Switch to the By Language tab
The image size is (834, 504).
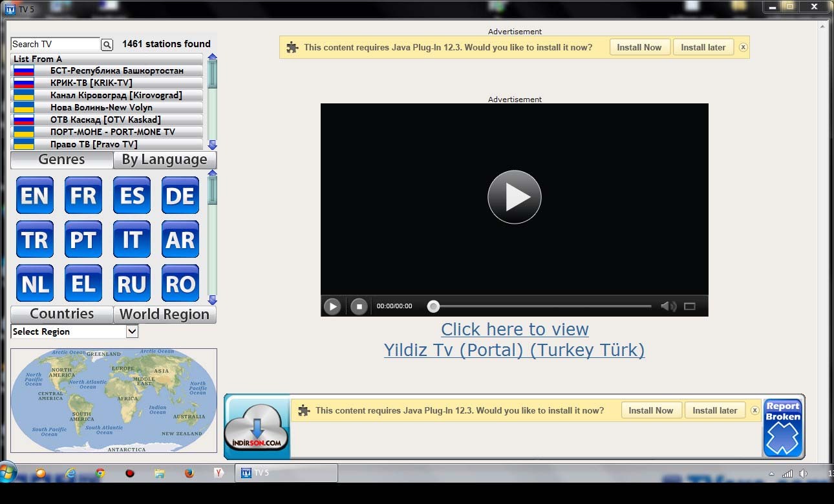pyautogui.click(x=165, y=160)
